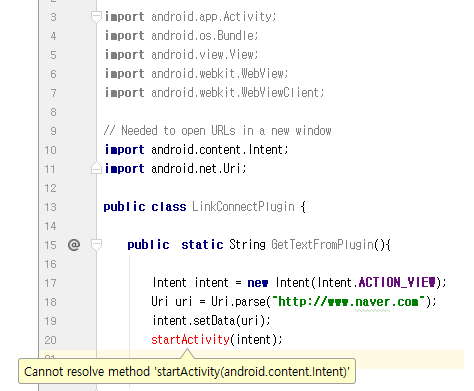474x391 pixels.
Task: Click class name LinkConnectPlugin
Action: (x=243, y=207)
